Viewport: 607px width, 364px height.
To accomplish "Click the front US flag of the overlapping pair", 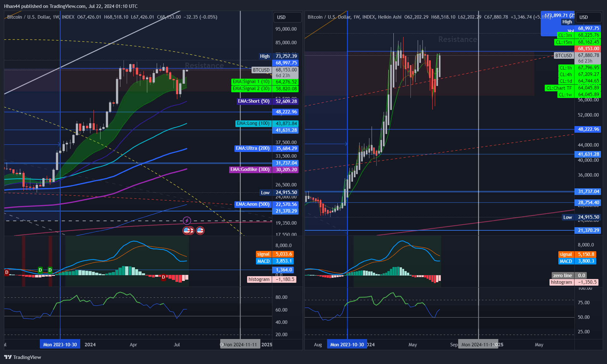I will [187, 231].
